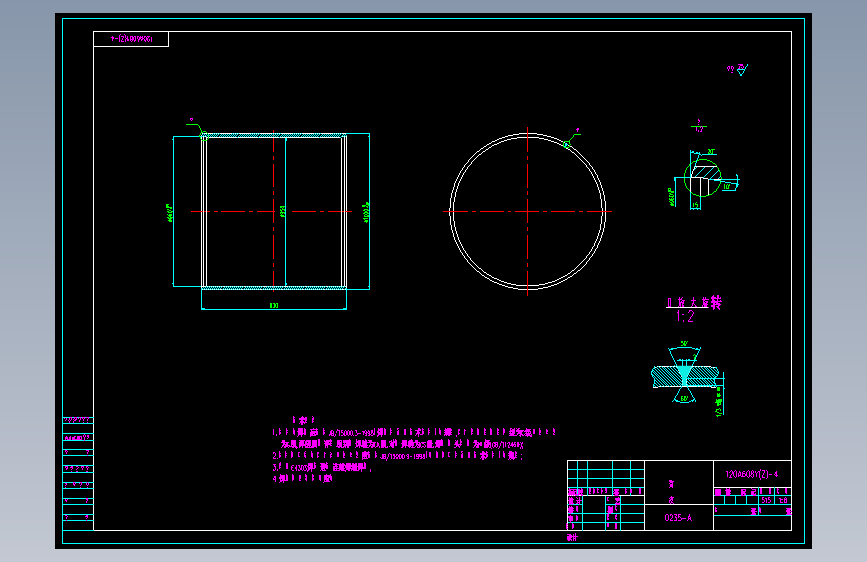Image resolution: width=867 pixels, height=562 pixels.
Task: Click technical note line 3 mentioning C4303
Action: tap(321, 467)
